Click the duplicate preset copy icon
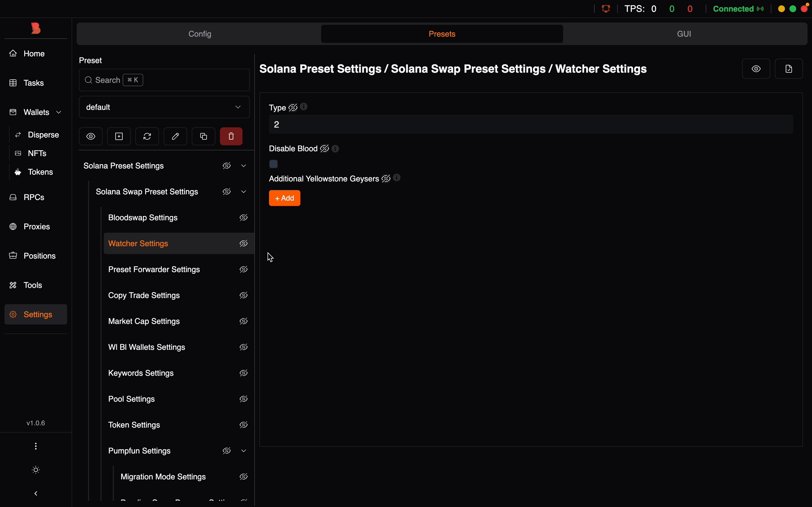812x507 pixels. tap(203, 137)
